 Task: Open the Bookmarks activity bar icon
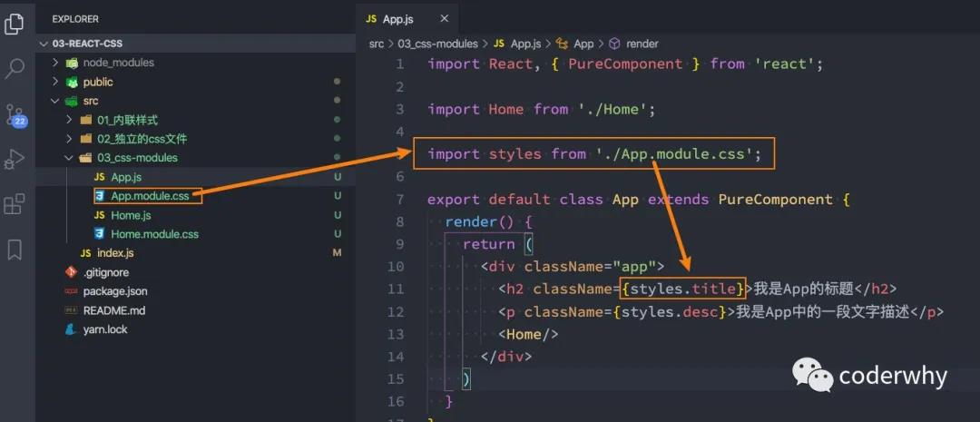(x=14, y=250)
